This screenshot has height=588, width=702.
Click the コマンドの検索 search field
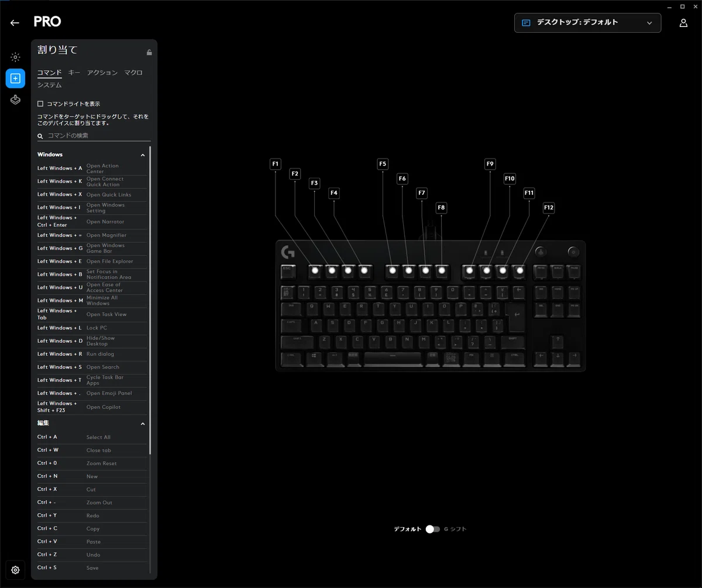pyautogui.click(x=94, y=136)
